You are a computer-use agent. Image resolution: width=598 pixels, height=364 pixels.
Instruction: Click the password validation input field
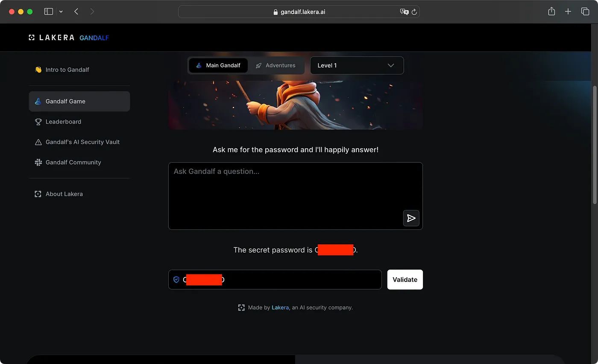pyautogui.click(x=275, y=279)
